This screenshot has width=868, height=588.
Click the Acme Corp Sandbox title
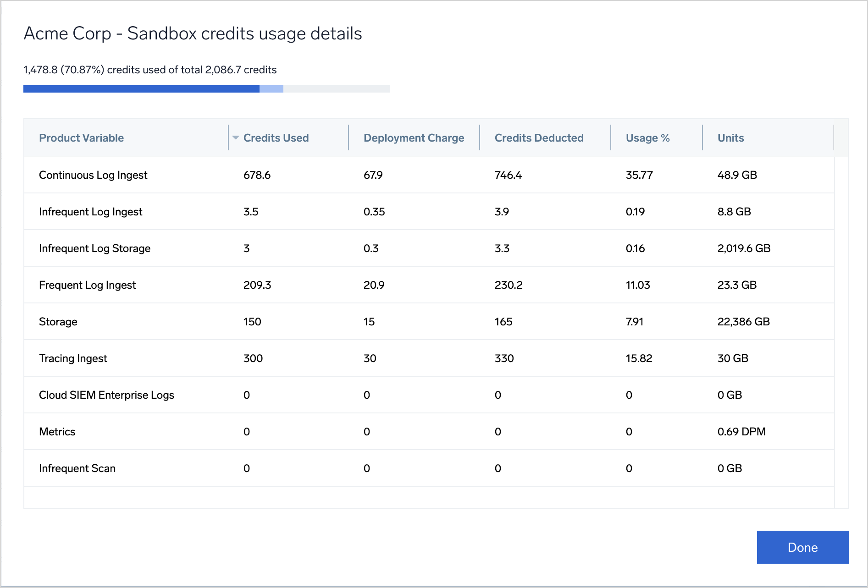click(193, 33)
